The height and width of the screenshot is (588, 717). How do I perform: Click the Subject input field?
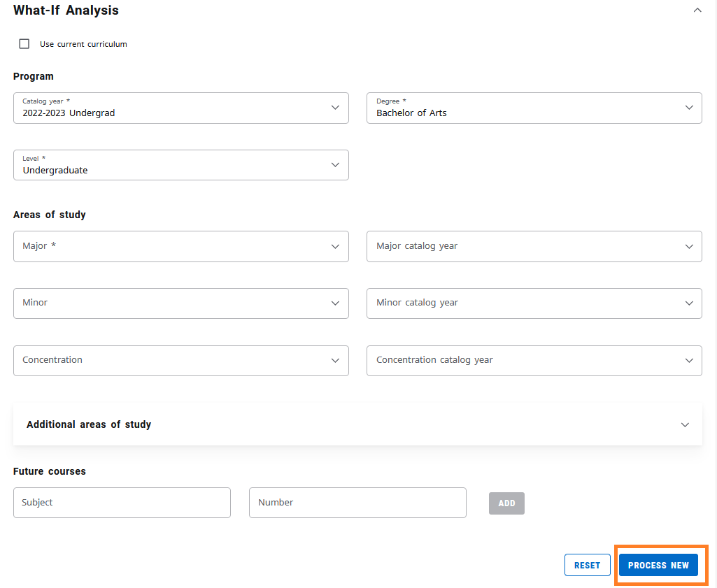point(122,503)
